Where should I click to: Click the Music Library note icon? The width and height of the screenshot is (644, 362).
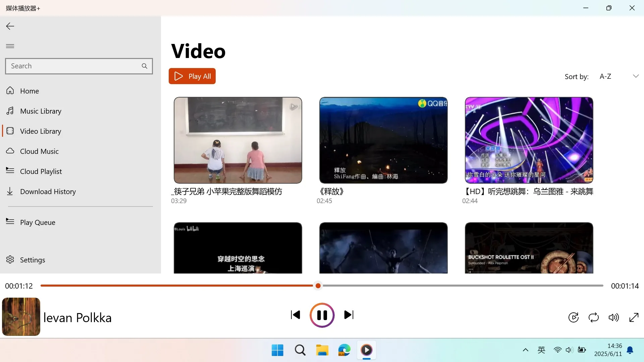10,111
